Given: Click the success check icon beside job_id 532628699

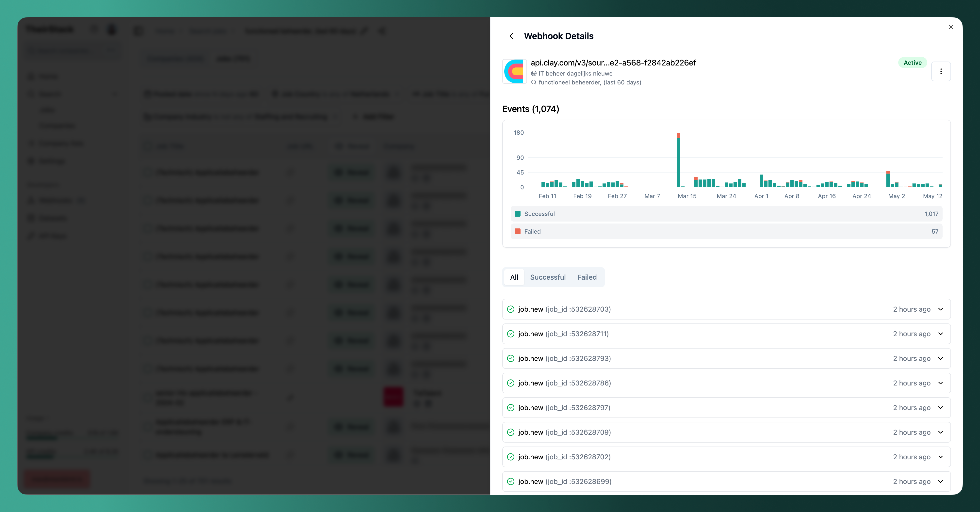Looking at the screenshot, I should (x=510, y=481).
